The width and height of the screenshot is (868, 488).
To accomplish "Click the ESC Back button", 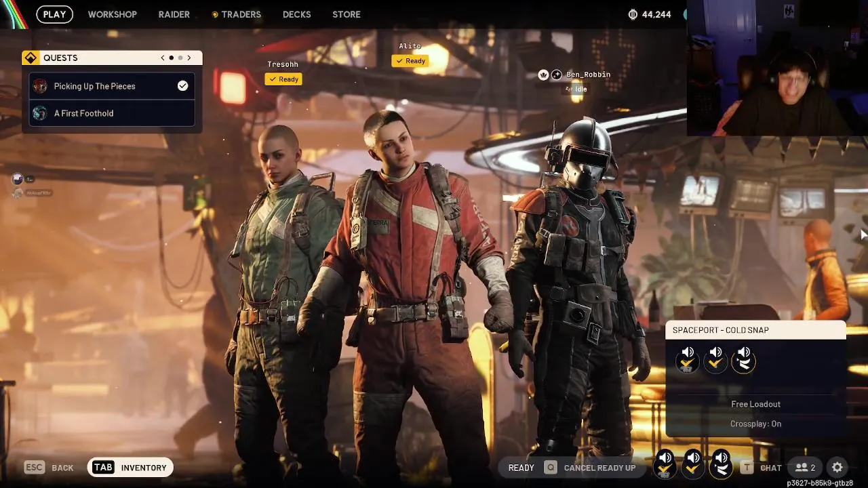I will [49, 468].
